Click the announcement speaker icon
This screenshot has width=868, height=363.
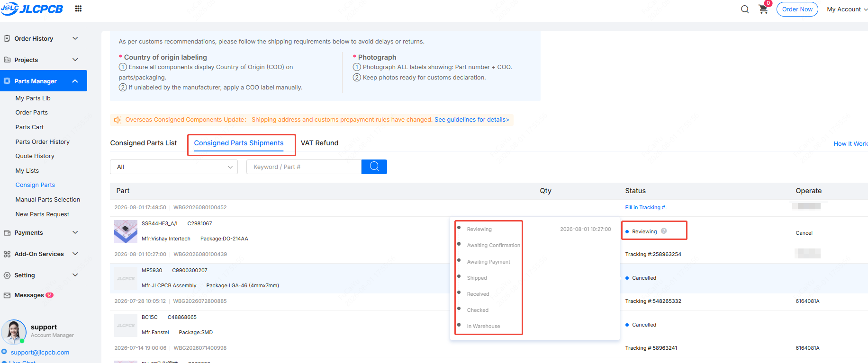[118, 120]
